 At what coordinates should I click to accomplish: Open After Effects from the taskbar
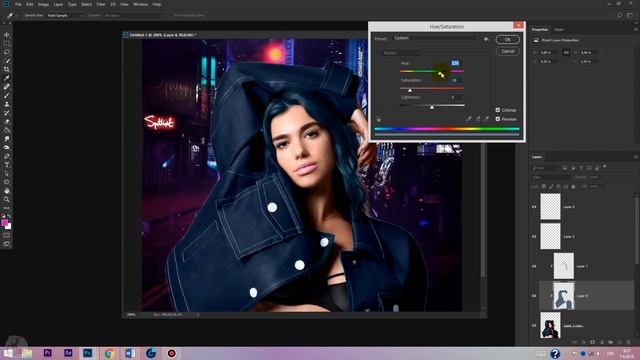click(x=68, y=353)
